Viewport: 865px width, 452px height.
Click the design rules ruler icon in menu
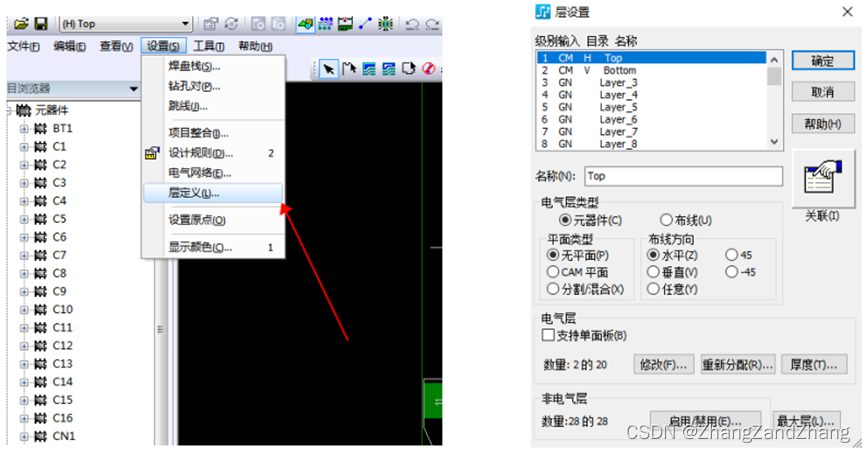[152, 153]
